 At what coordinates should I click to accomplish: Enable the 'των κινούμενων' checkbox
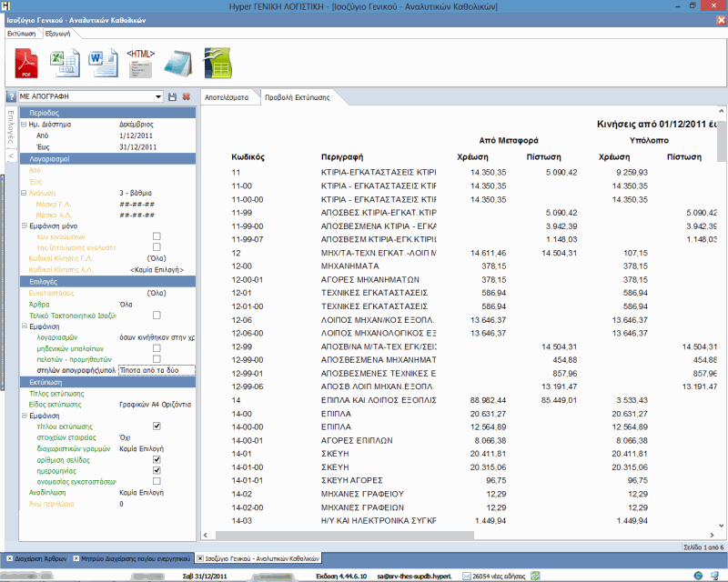(157, 236)
